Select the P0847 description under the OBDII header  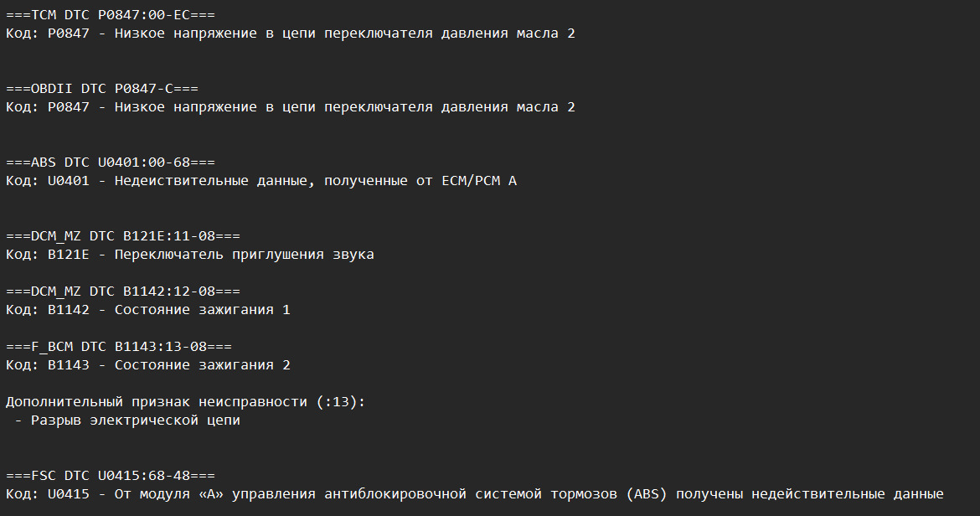click(x=290, y=107)
